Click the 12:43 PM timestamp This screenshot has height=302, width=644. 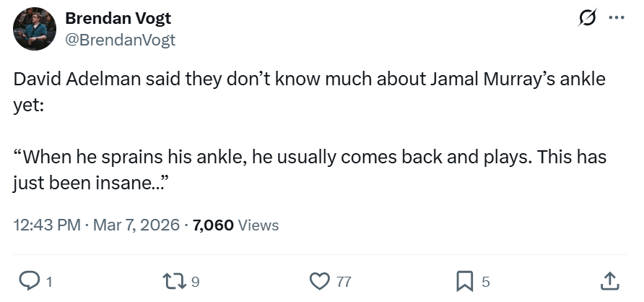point(47,225)
